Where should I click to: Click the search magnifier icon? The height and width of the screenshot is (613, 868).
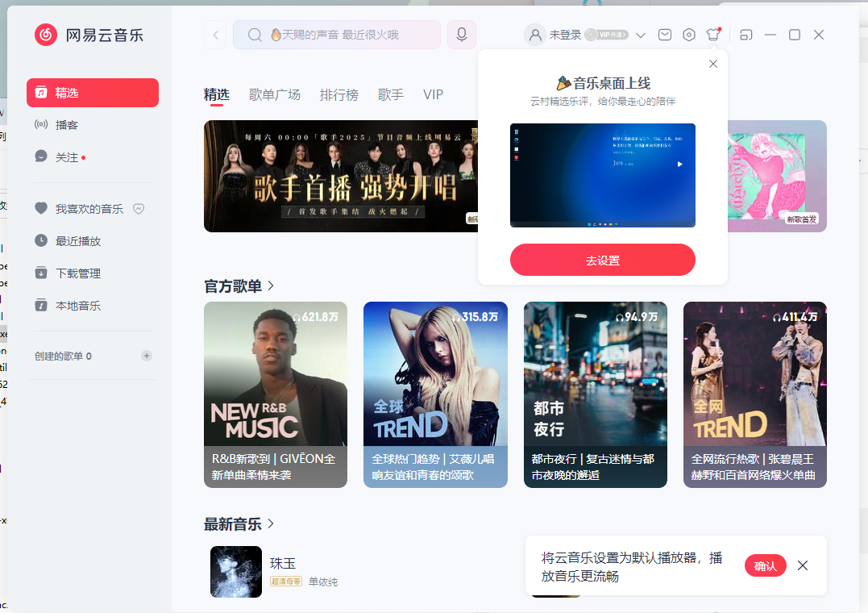click(x=255, y=35)
